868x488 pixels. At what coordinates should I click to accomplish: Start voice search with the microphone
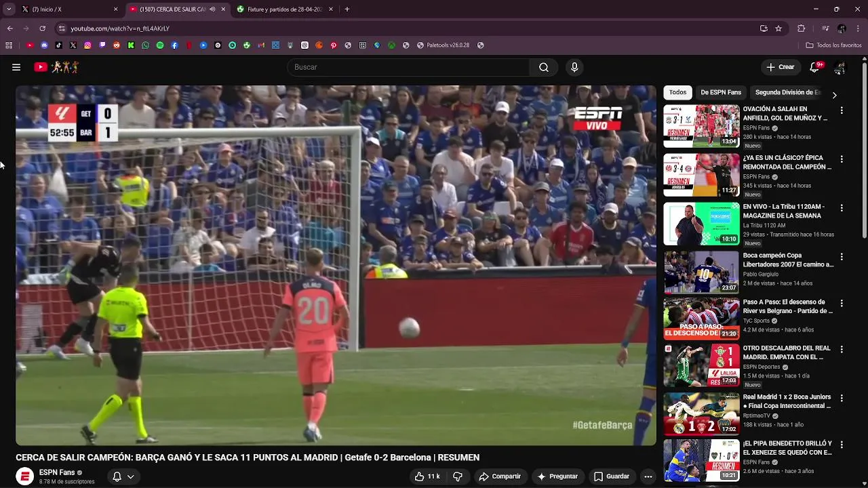pos(574,67)
